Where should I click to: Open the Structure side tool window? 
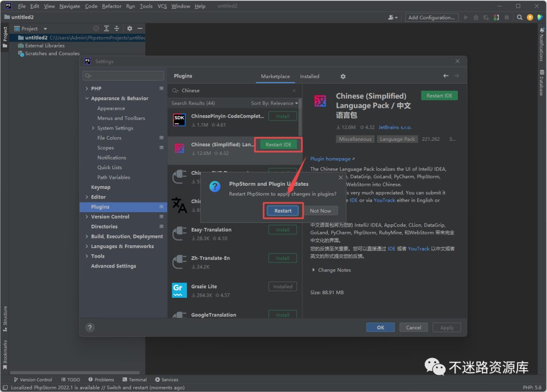point(5,319)
